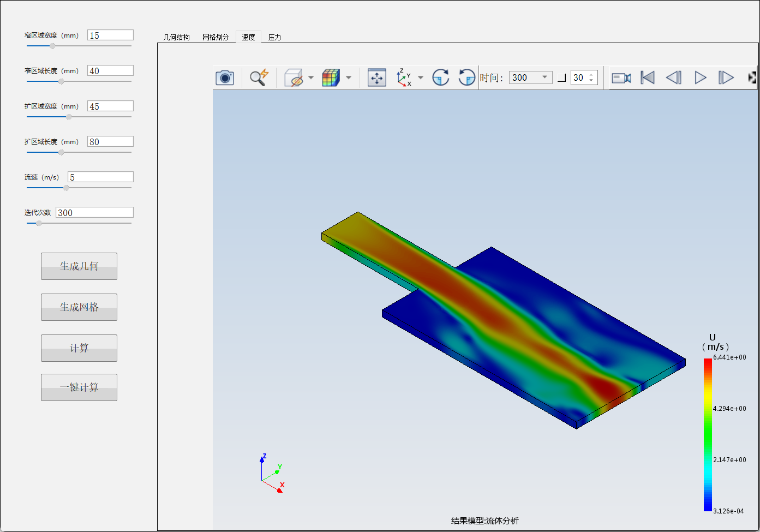
Task: Click the U (m/s) legend title
Action: click(x=715, y=342)
